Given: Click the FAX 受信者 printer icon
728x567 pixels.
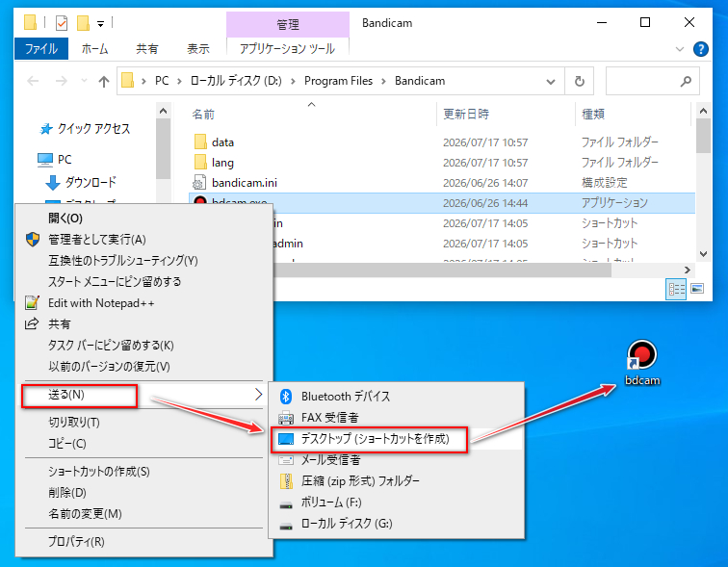Looking at the screenshot, I should pyautogui.click(x=286, y=418).
